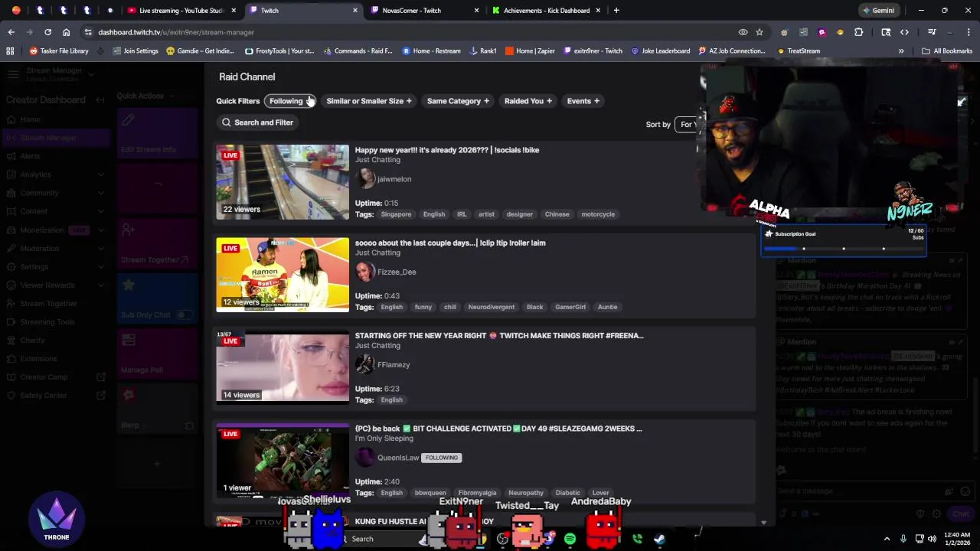The height and width of the screenshot is (551, 980).
Task: Enable the Events filter
Action: (x=583, y=101)
